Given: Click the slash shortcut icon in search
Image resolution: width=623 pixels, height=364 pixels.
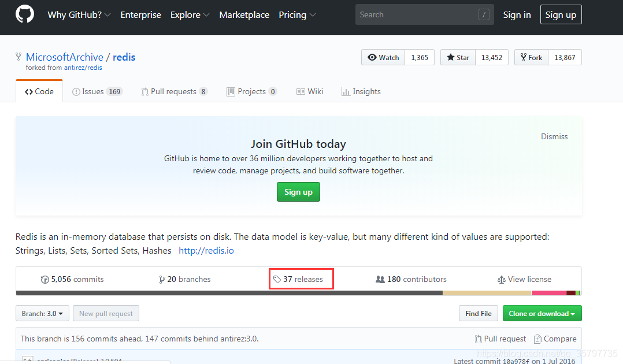Looking at the screenshot, I should click(484, 14).
